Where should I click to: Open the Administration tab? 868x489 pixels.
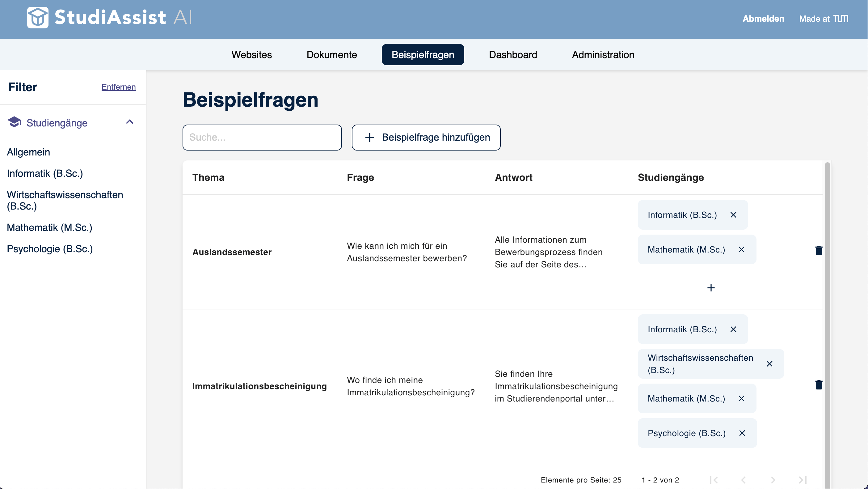click(603, 55)
